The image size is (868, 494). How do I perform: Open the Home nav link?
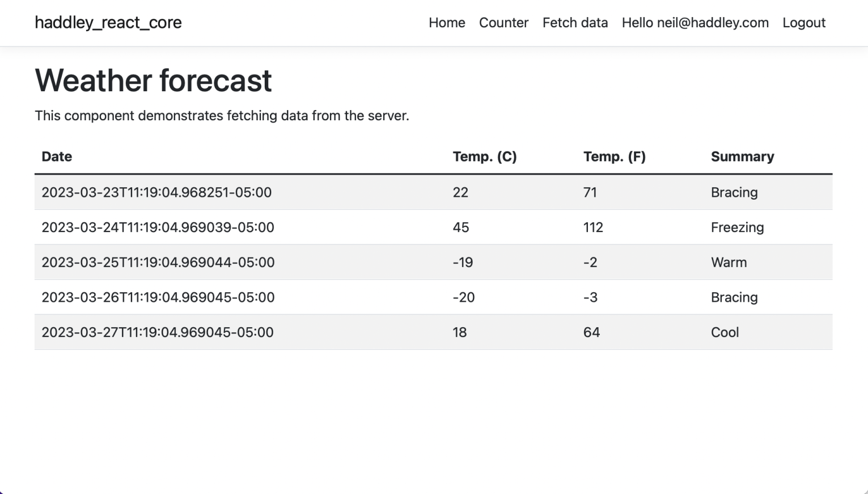447,23
